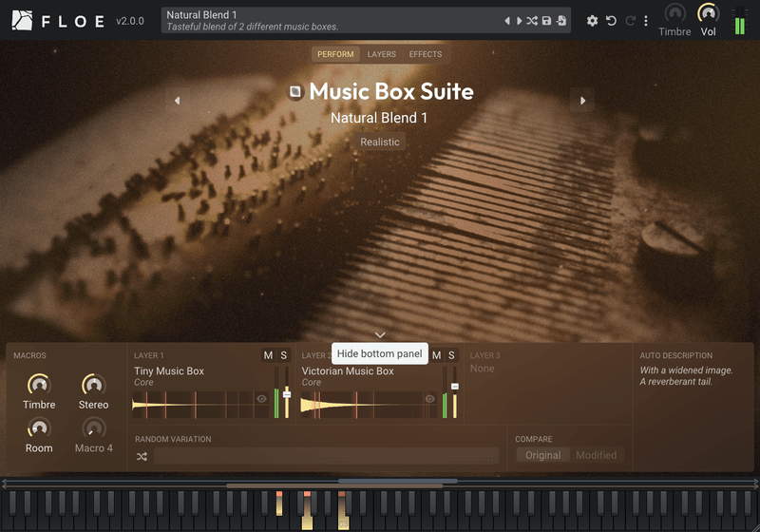Open Tiny Music Box instrument selector

pos(169,371)
